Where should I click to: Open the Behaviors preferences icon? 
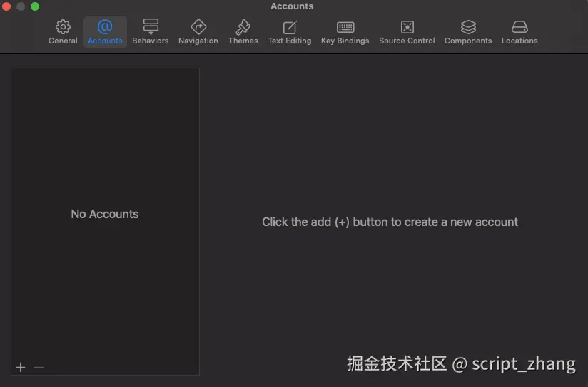click(x=151, y=27)
